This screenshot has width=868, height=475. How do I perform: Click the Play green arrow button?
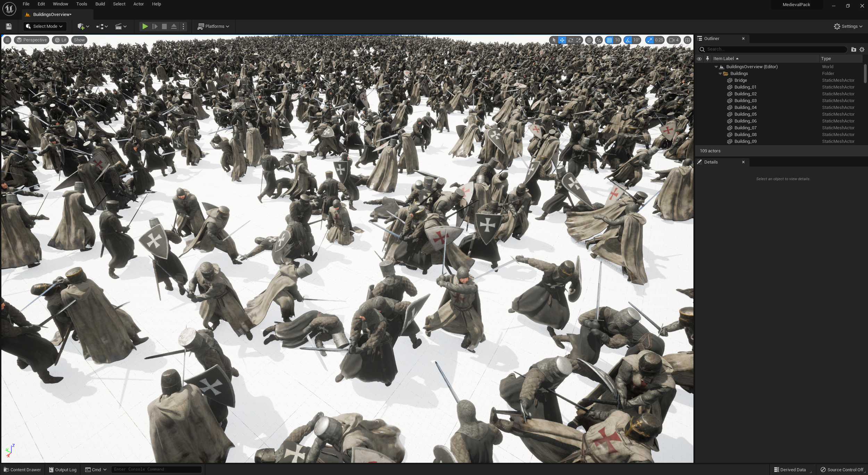[145, 26]
